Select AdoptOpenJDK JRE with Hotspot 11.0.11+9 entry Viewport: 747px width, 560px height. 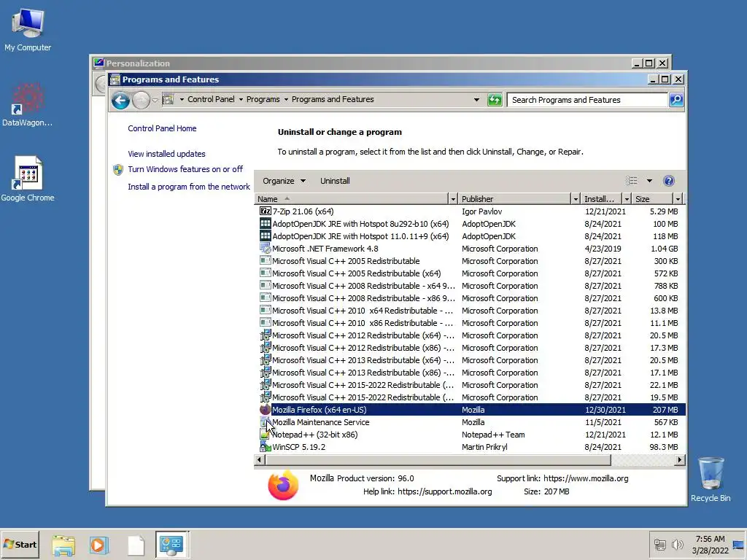point(470,236)
